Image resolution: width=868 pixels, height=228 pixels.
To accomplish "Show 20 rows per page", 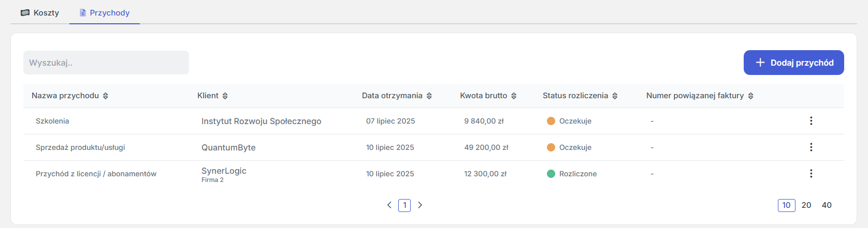I will coord(806,205).
